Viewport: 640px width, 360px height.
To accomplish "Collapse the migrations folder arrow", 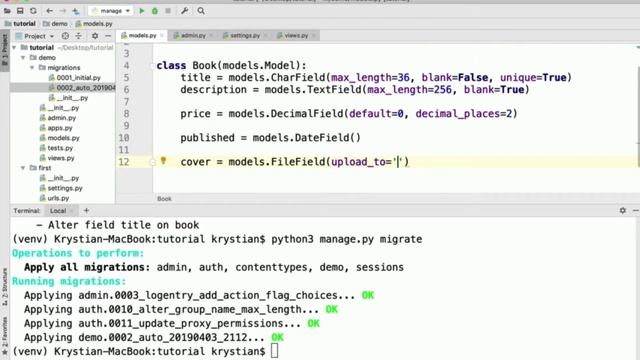I will [32, 67].
